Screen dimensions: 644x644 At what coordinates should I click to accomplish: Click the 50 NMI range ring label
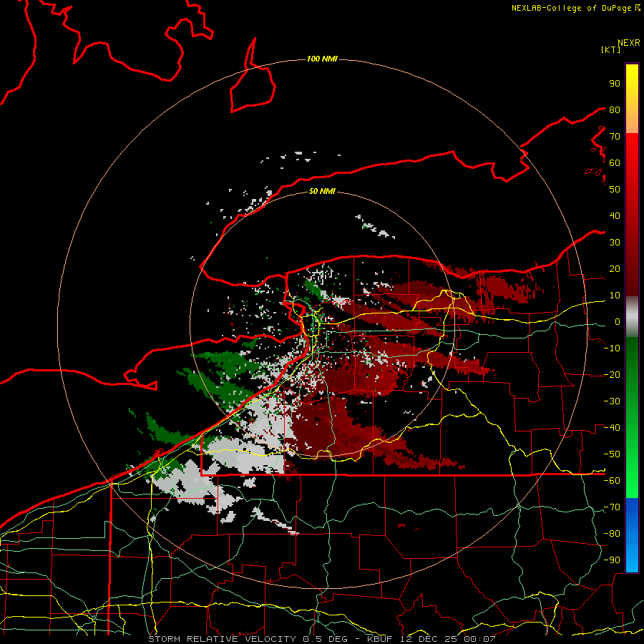[x=322, y=191]
